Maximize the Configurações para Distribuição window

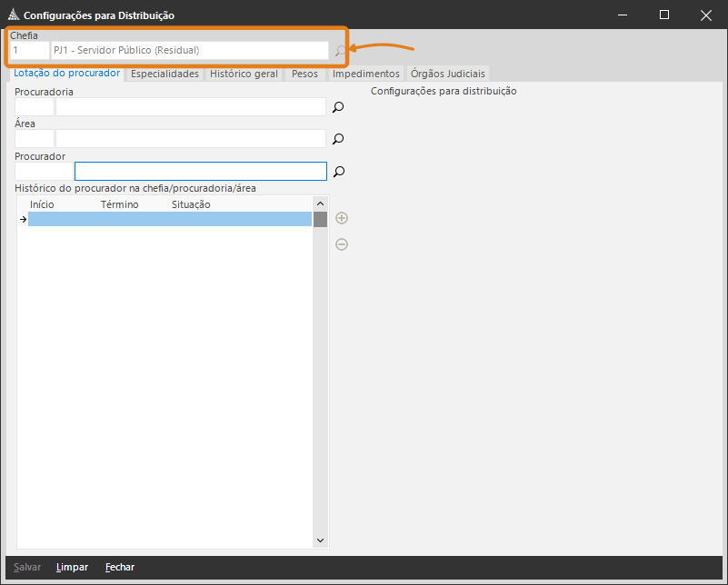664,15
